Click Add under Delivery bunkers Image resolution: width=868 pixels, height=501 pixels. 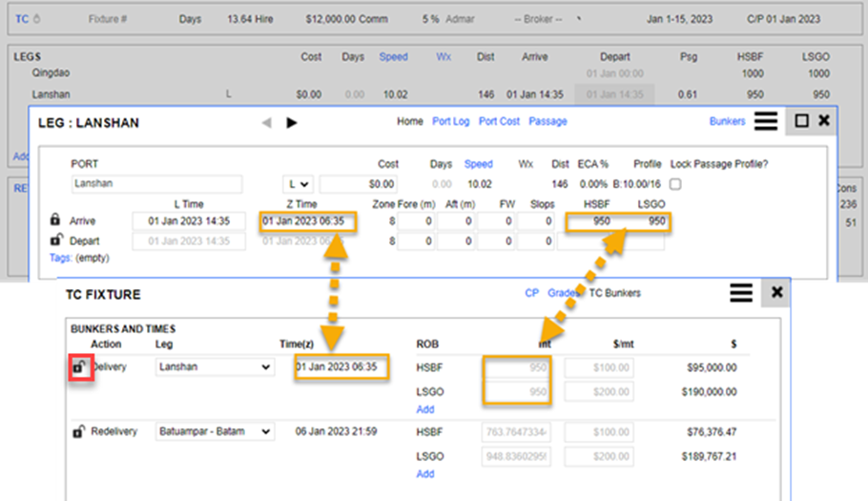(x=424, y=409)
